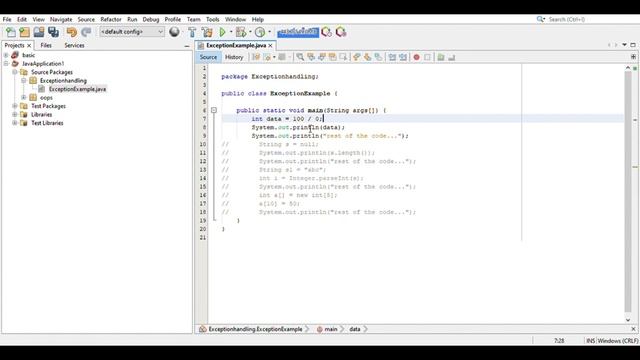The height and width of the screenshot is (360, 640).
Task: Expand the oops package node
Action: (x=24, y=98)
